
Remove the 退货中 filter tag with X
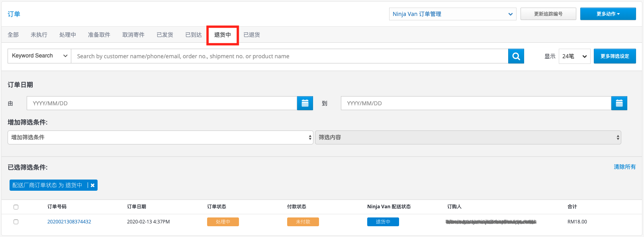(x=93, y=185)
